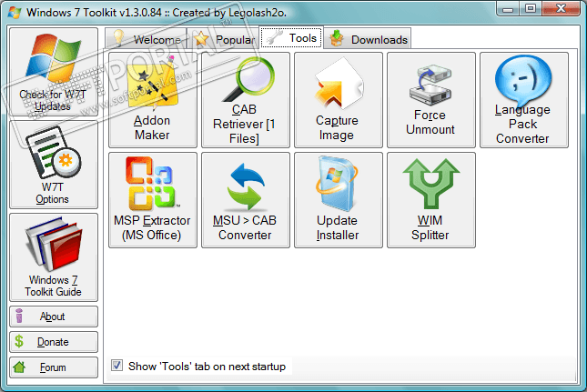Click the Donate button
This screenshot has width=587, height=392.
(x=54, y=342)
